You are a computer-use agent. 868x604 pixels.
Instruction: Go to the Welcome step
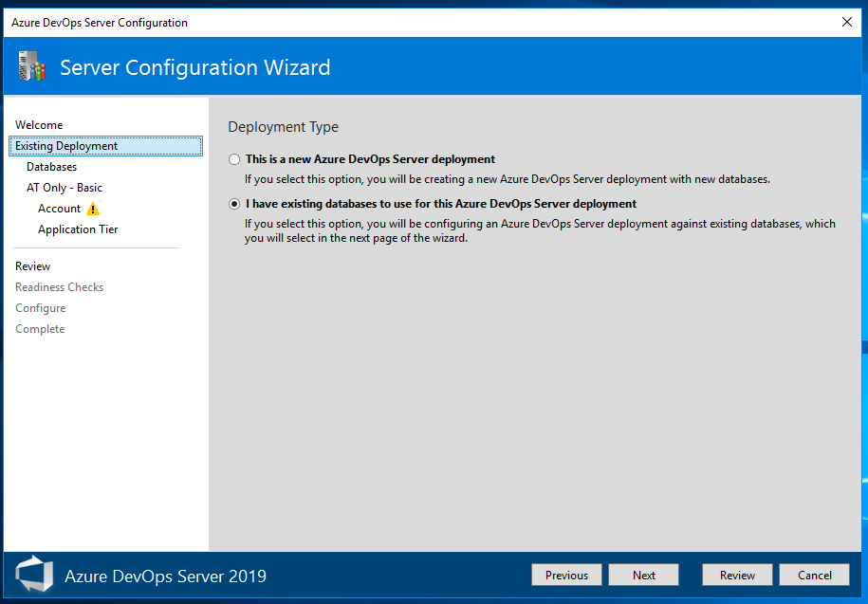tap(39, 125)
